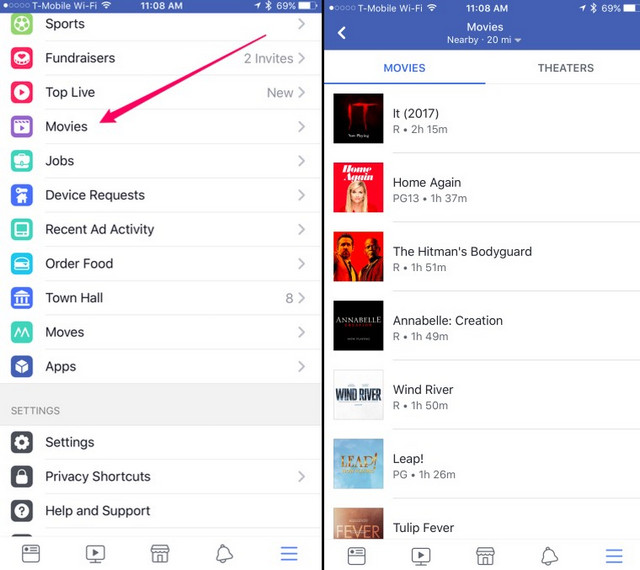Open Watch video tab in Movies screen
Viewport: 640px width, 570px height.
421,556
